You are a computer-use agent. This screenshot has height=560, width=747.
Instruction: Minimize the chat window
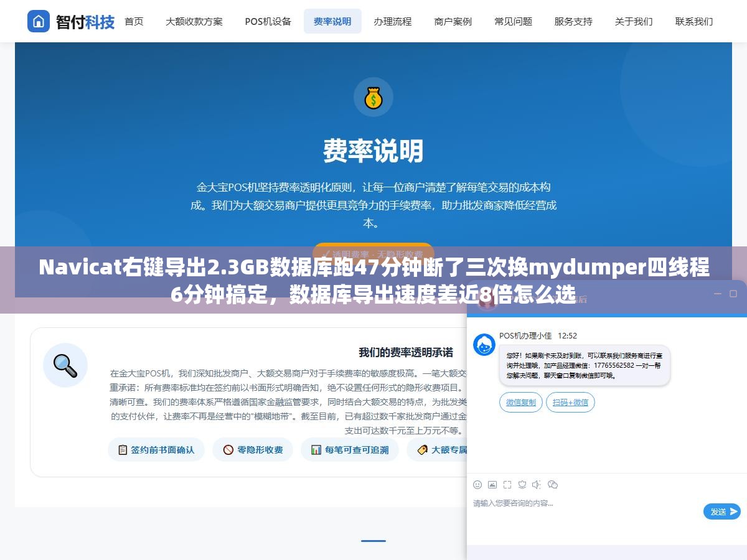point(716,294)
